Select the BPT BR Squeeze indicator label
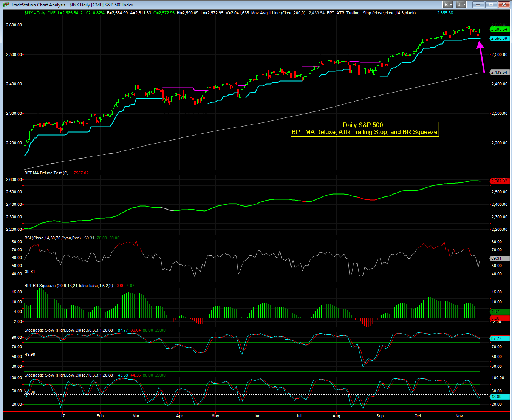 pos(68,286)
